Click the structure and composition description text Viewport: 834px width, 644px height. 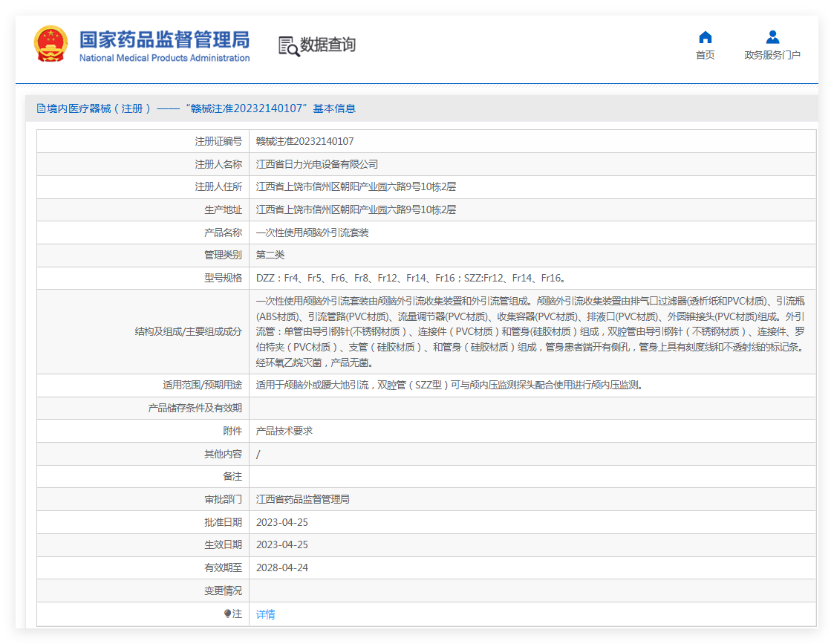click(x=530, y=332)
